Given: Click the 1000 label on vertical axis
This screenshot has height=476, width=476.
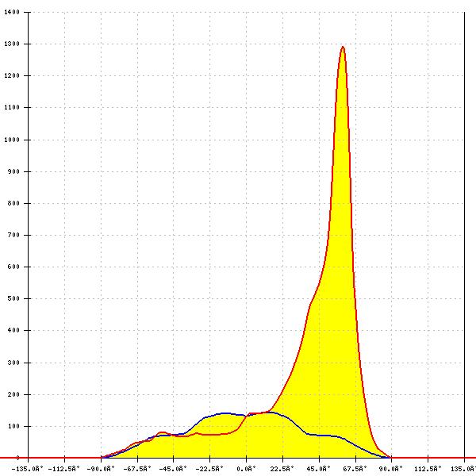Looking at the screenshot, I should click(12, 140).
